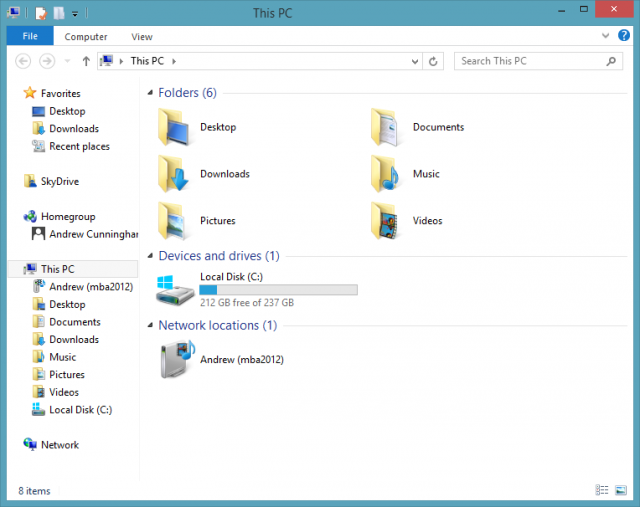Viewport: 640px width, 507px height.
Task: Click This PC breadcrumb in address bar
Action: (x=147, y=61)
